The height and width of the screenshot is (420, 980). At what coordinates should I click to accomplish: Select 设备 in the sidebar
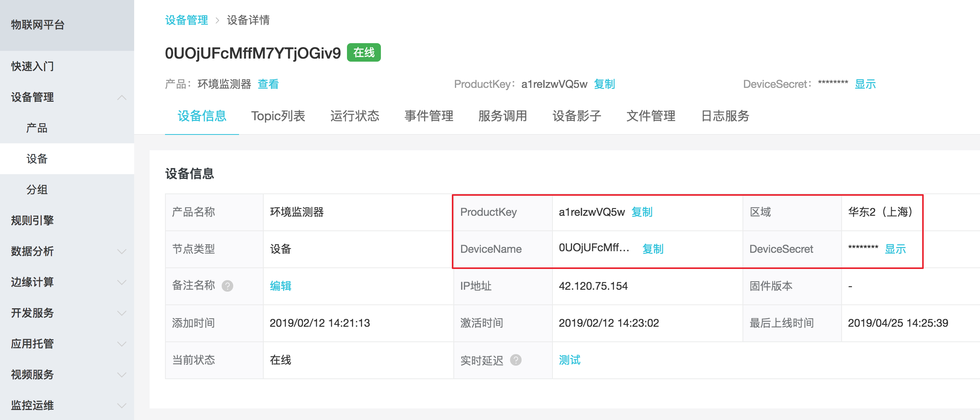(67, 159)
